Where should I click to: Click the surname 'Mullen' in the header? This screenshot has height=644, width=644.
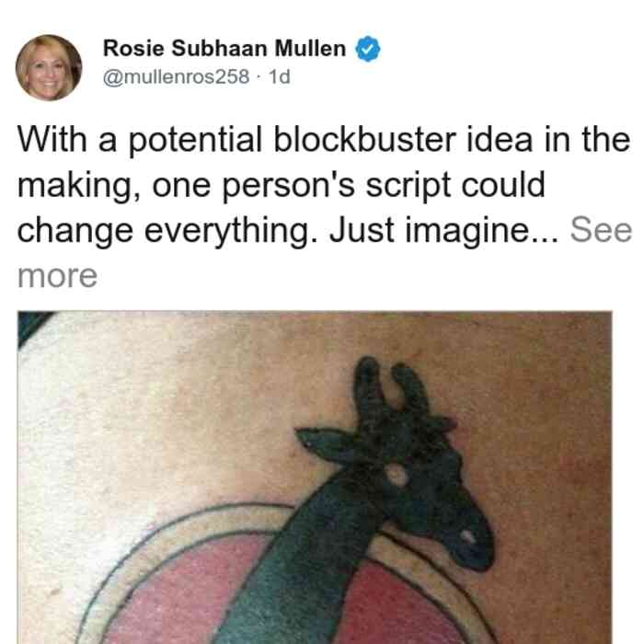click(310, 49)
